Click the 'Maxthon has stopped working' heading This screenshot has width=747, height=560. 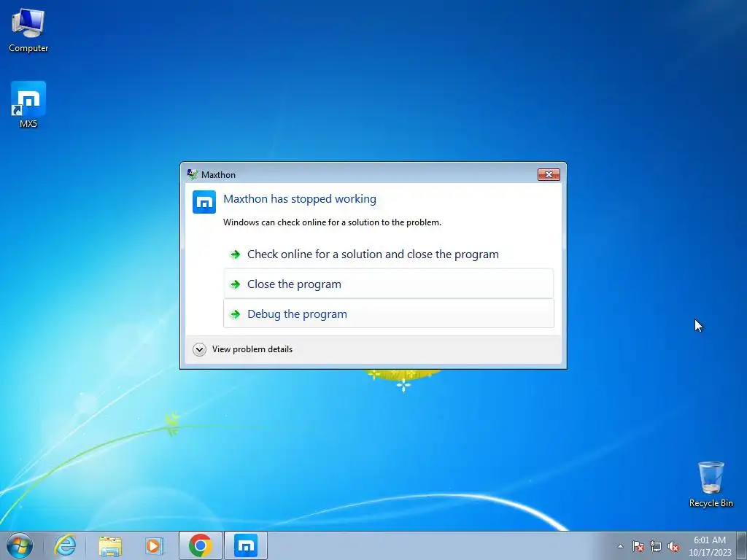[x=300, y=198]
